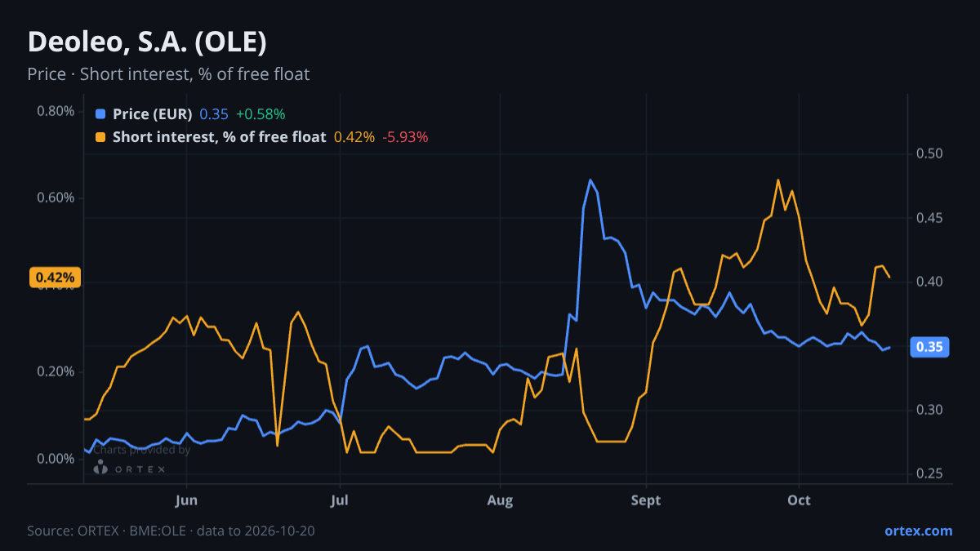Toggle Short interest, % of free float legend
This screenshot has height=551, width=980.
219,137
